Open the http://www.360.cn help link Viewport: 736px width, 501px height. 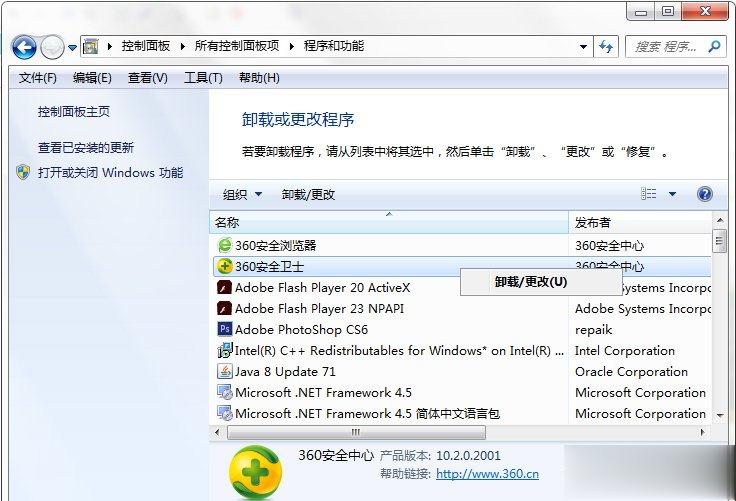point(487,474)
